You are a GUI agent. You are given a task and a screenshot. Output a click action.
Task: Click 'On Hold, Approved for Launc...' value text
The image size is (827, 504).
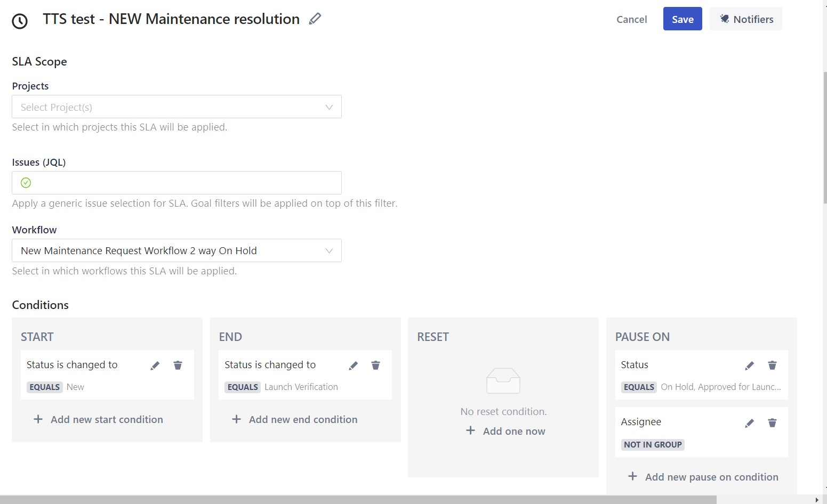721,387
